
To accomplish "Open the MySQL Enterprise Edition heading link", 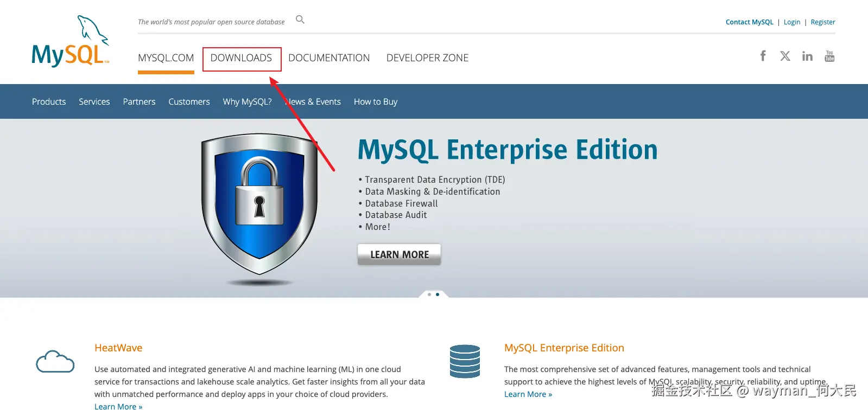I will click(x=564, y=348).
